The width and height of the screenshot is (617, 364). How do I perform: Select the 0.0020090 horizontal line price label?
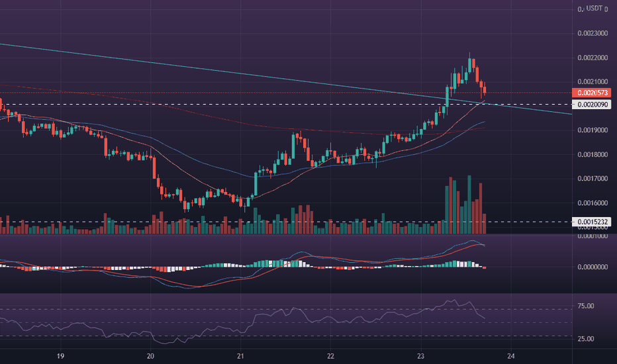click(591, 105)
